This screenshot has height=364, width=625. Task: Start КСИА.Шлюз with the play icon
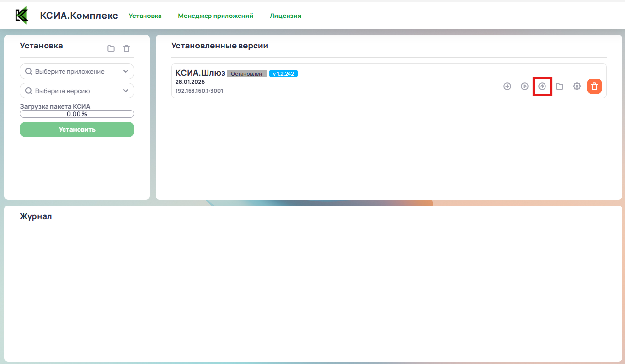(525, 86)
